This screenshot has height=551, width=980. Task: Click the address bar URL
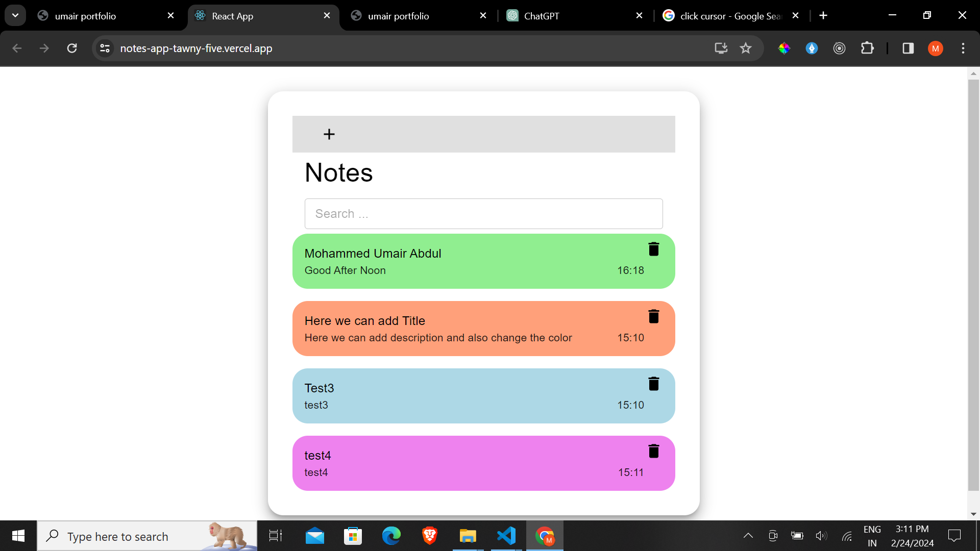point(196,48)
